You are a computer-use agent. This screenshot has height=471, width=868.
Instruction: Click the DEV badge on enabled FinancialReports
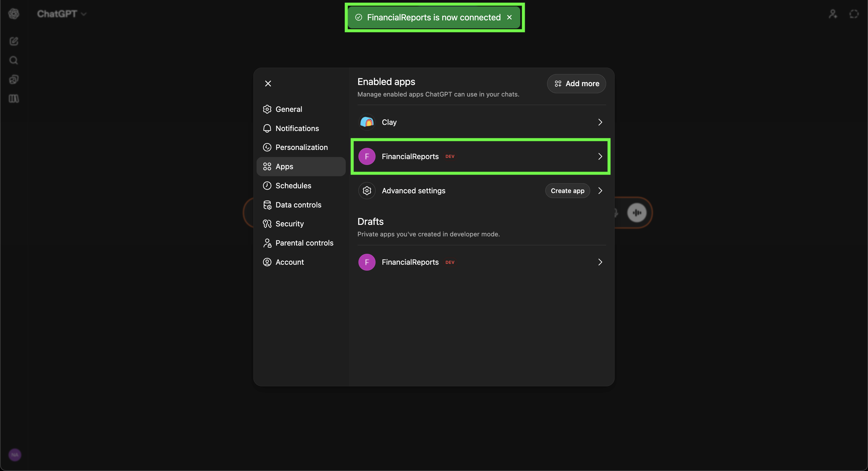450,157
